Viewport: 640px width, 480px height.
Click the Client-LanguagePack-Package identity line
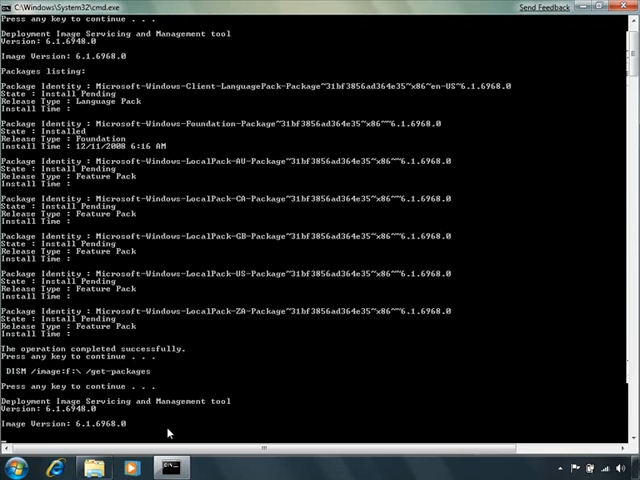coord(256,86)
